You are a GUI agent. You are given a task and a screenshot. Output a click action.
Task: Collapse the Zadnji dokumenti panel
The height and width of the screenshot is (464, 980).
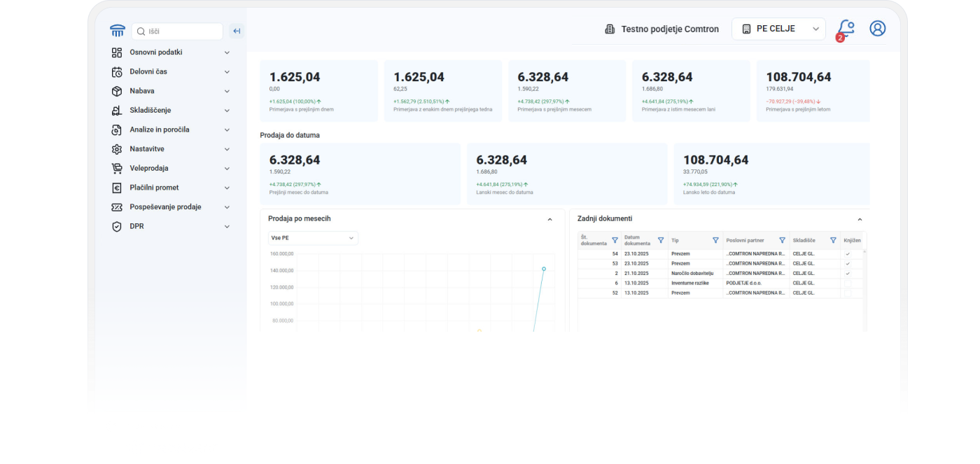860,220
